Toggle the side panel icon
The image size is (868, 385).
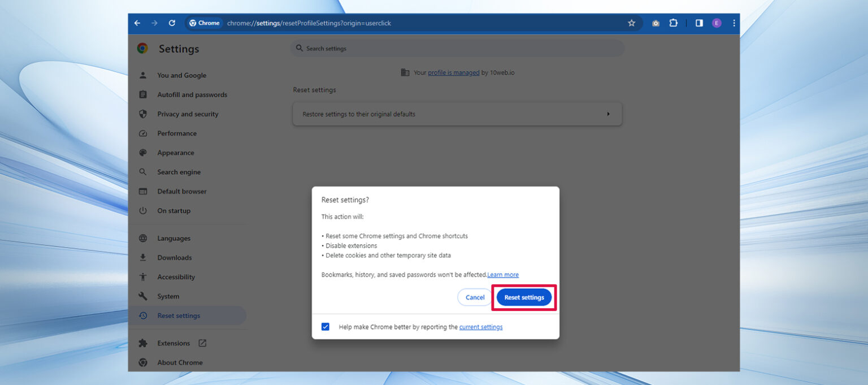click(699, 23)
